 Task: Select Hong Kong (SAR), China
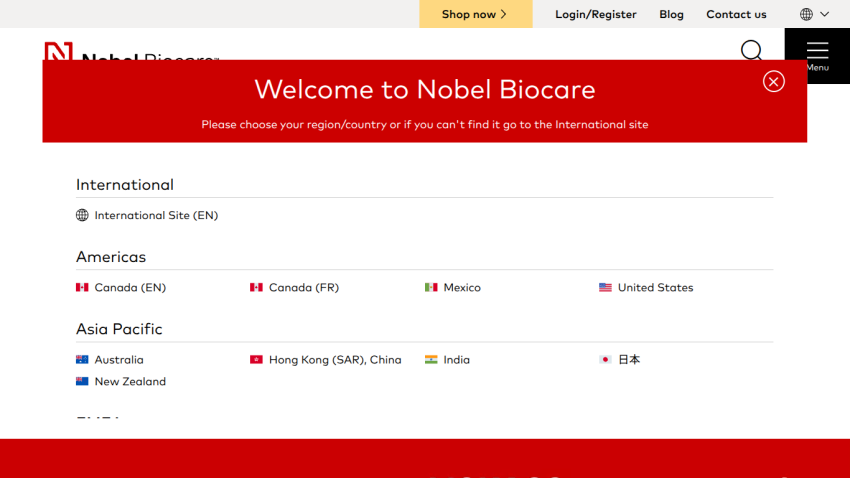coord(335,360)
